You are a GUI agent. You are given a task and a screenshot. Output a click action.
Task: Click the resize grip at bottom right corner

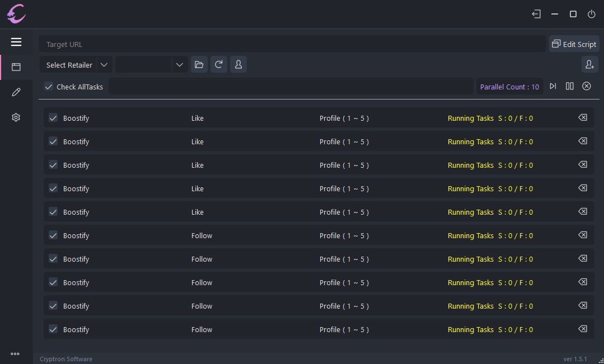(x=601, y=361)
